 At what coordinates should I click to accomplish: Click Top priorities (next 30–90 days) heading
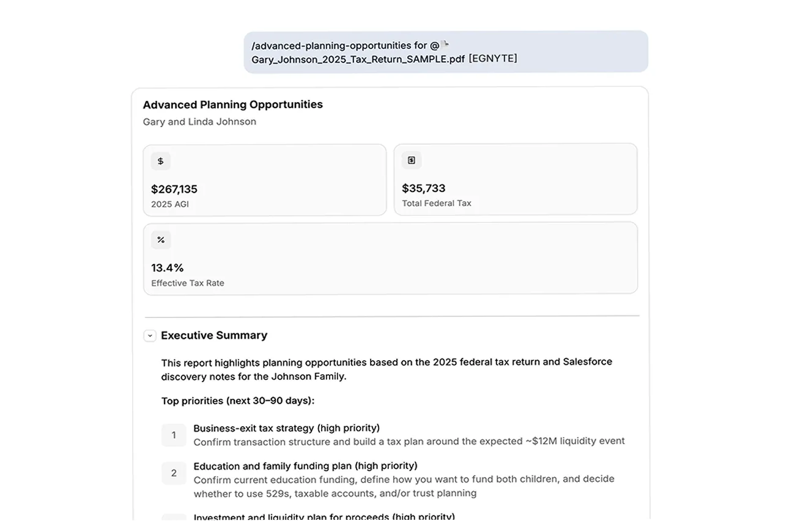coord(238,401)
